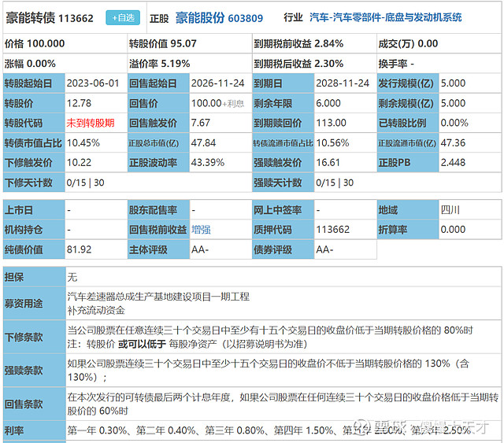
Task: Click the 补充流动资金 text
Action: click(96, 310)
